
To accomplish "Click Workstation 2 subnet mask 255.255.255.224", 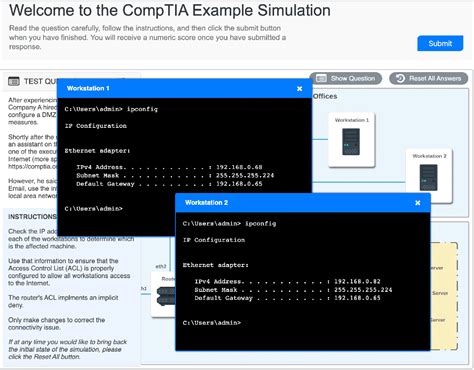I will click(363, 290).
